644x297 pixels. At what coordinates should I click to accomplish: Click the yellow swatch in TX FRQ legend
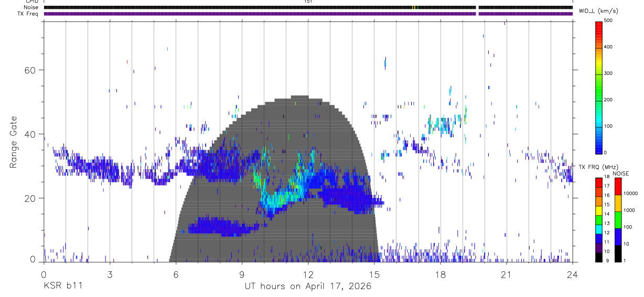pos(599,210)
